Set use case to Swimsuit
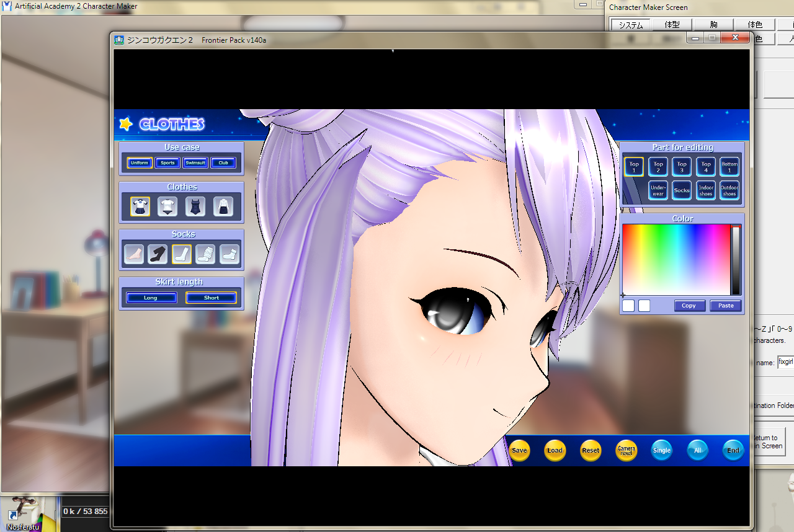Viewport: 794px width, 532px height. coord(195,163)
